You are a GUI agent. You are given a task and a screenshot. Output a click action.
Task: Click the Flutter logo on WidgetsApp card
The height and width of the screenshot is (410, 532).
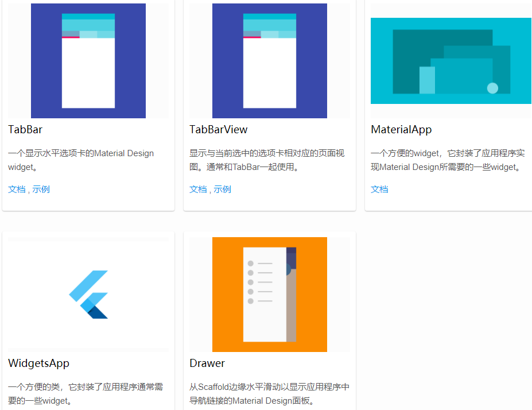point(88,294)
